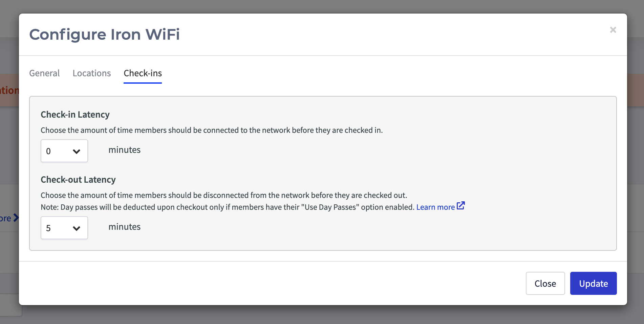Click the Check-out Latency heading
The image size is (644, 324).
(x=78, y=180)
